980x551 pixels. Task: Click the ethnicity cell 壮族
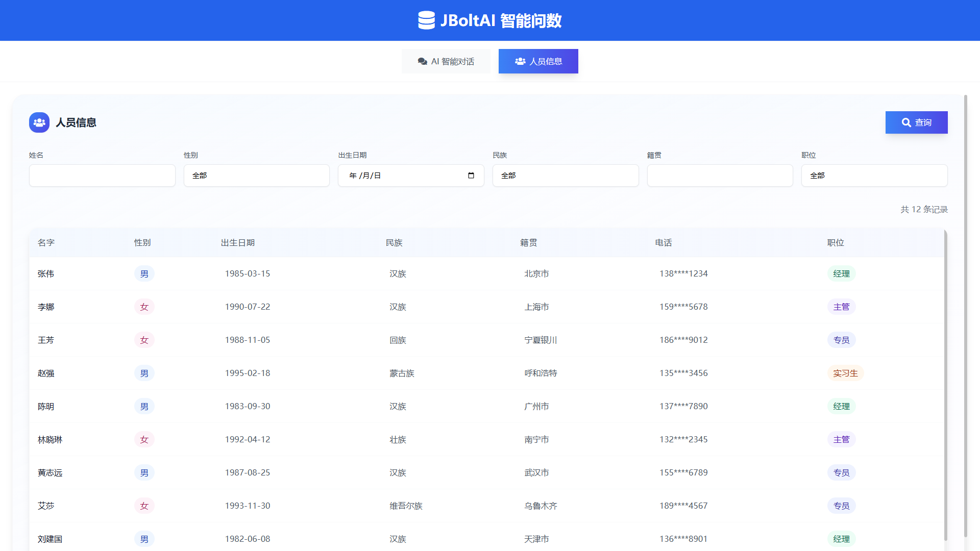[x=398, y=440]
